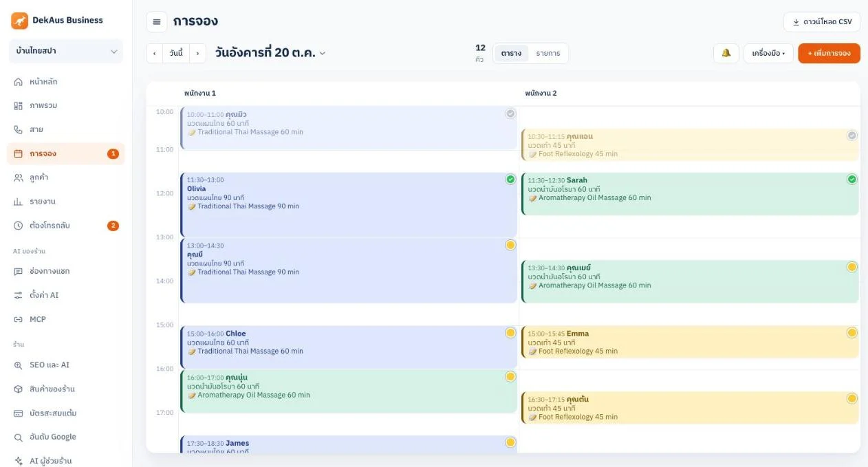Screen dimensions: 868x467
Task: Click the search icon for SEO และ AI
Action: (x=19, y=365)
